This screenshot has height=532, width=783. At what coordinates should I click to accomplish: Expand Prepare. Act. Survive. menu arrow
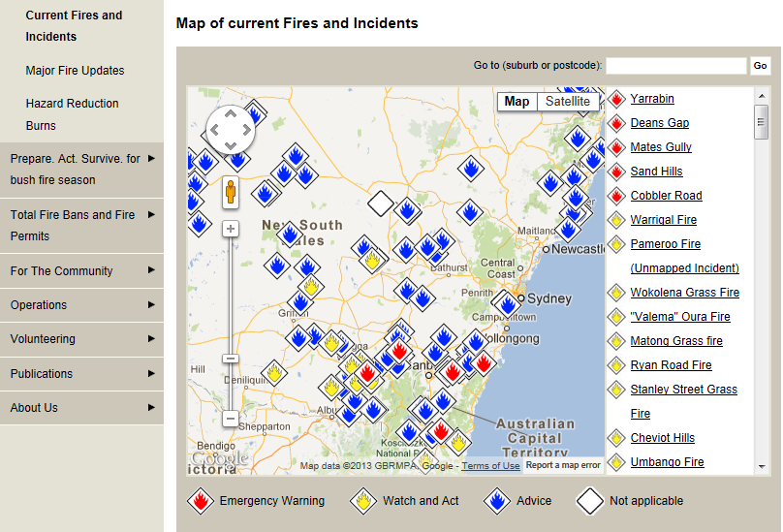coord(151,158)
